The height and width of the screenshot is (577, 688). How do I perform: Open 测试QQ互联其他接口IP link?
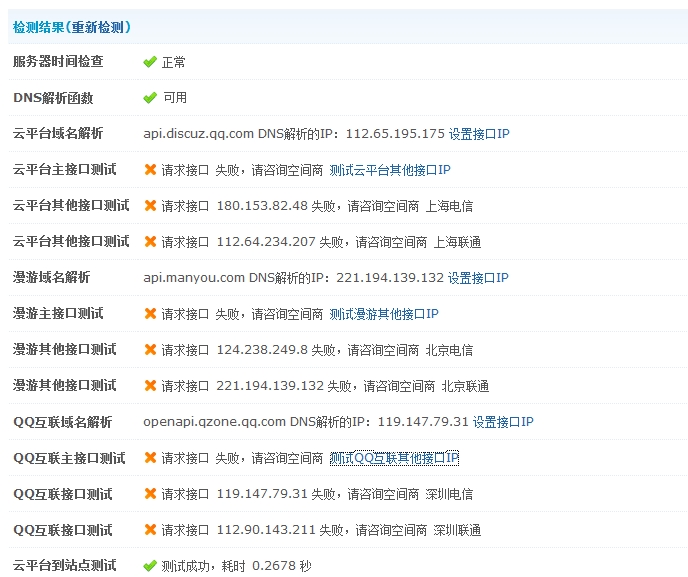tap(394, 458)
